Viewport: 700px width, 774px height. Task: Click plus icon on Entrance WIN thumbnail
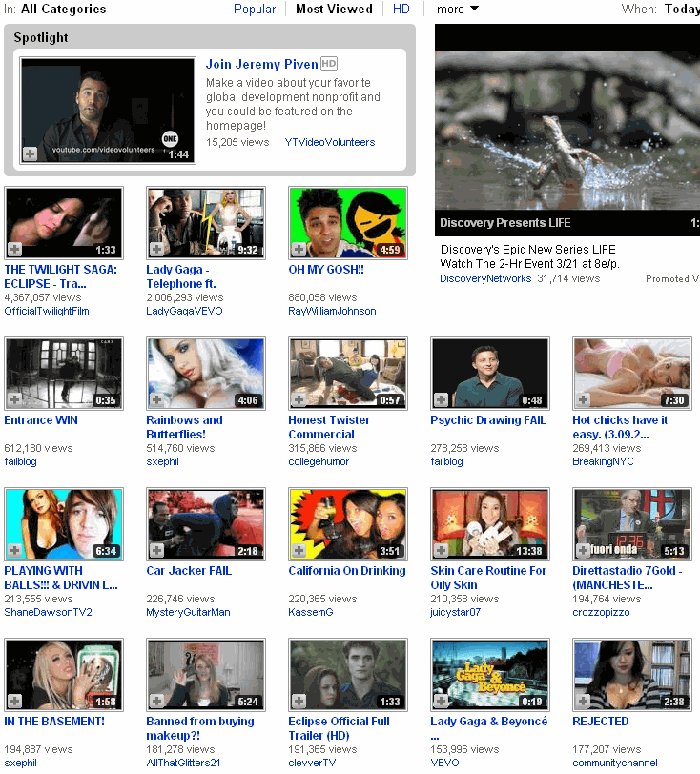coord(15,399)
